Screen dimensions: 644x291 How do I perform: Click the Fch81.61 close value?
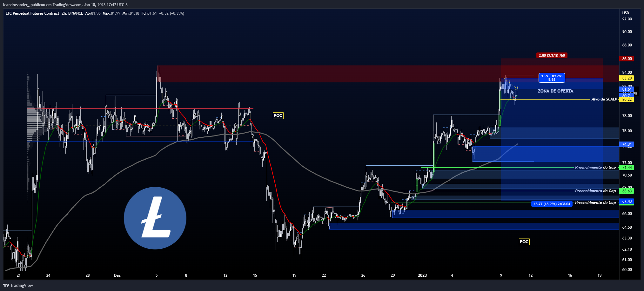coord(149,13)
